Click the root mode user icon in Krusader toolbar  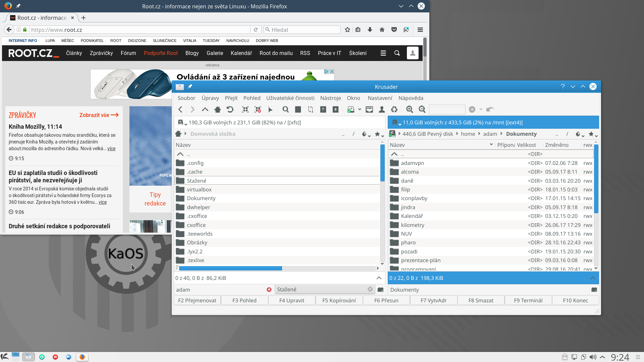pyautogui.click(x=382, y=110)
